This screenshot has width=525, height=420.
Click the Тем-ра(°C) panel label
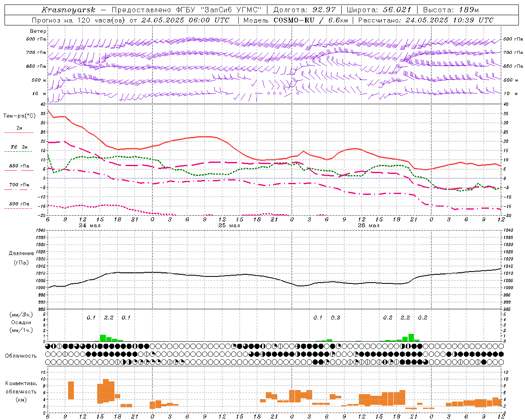tap(19, 116)
